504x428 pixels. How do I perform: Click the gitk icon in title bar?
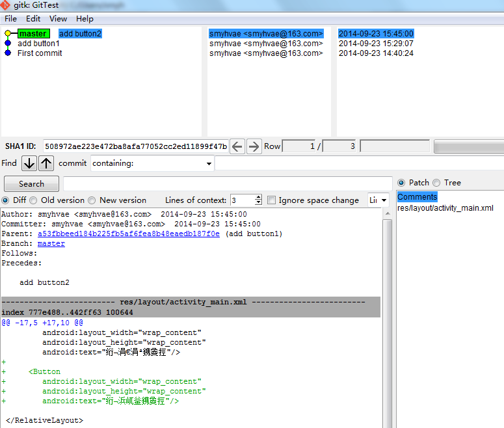click(x=6, y=5)
